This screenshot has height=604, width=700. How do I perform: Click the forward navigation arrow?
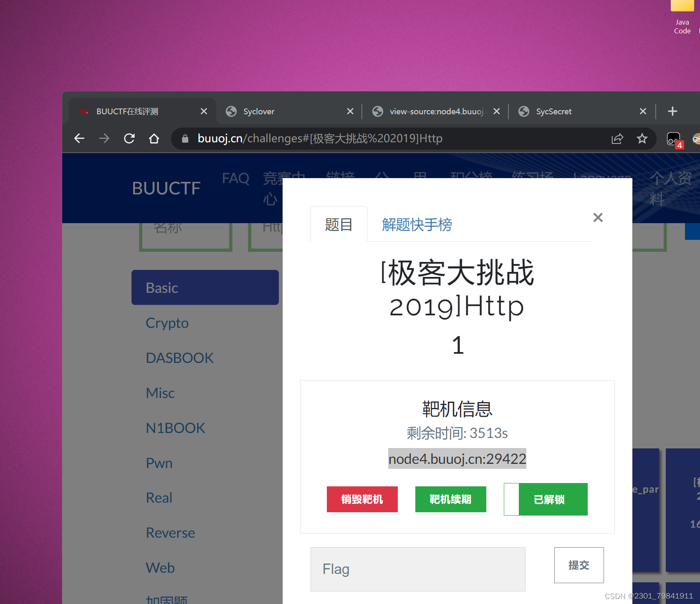coord(104,138)
